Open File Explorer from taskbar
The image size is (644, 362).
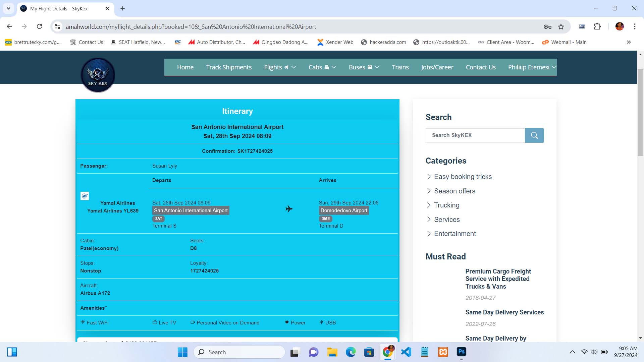[x=332, y=352]
